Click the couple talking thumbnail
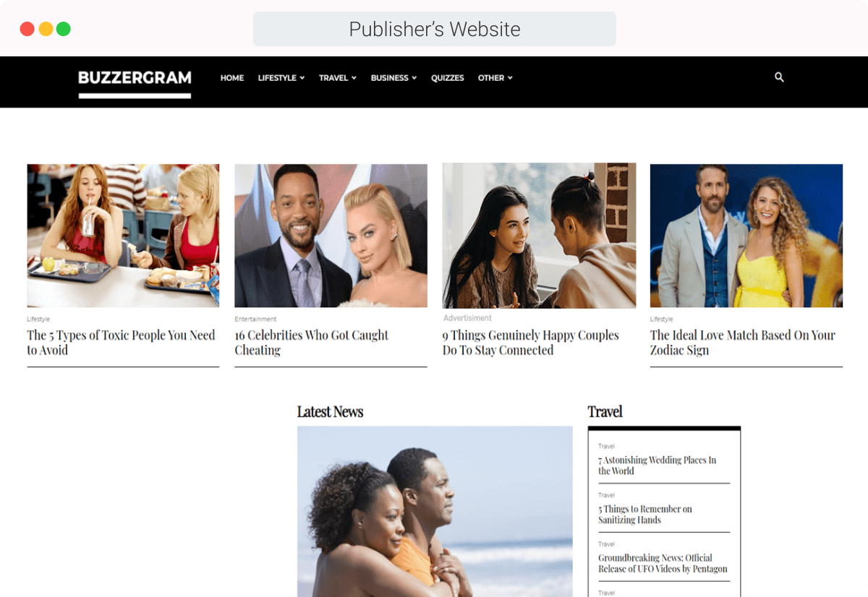Image resolution: width=868 pixels, height=597 pixels. [539, 236]
